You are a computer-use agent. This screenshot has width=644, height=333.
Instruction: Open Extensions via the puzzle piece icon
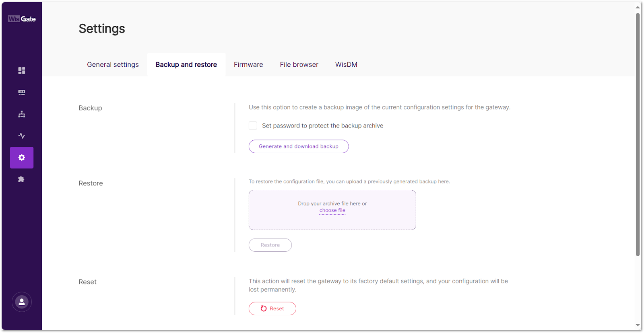click(21, 179)
